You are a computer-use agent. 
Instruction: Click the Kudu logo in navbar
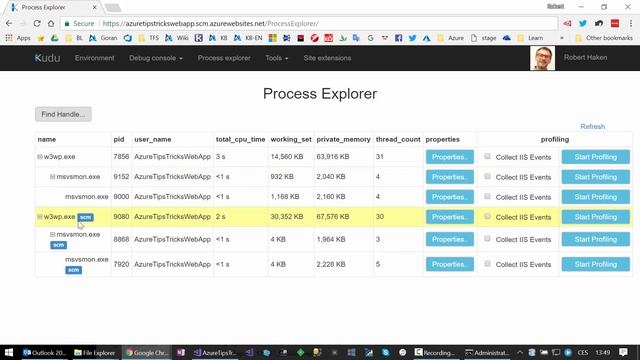pyautogui.click(x=47, y=58)
